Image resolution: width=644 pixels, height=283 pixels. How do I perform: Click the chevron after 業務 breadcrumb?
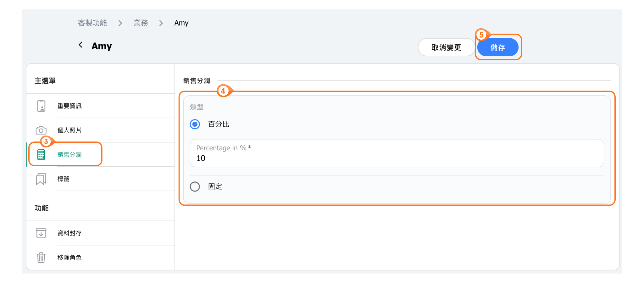(x=161, y=23)
